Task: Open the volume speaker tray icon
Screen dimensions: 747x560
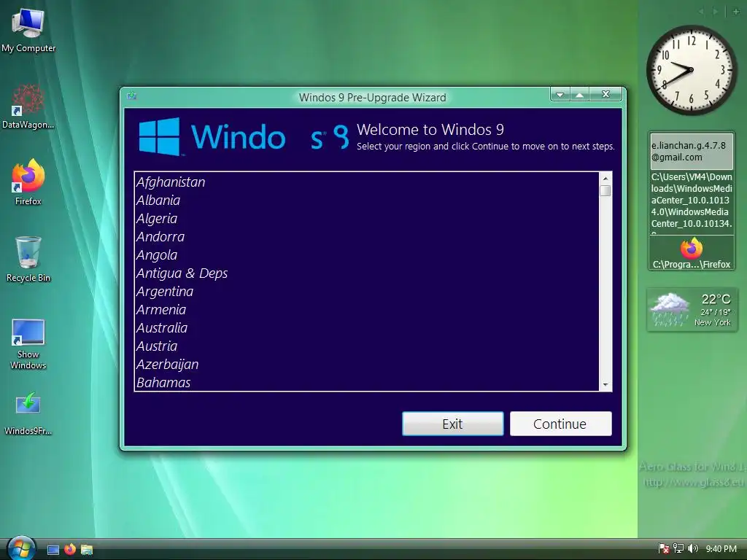Action: pos(693,548)
